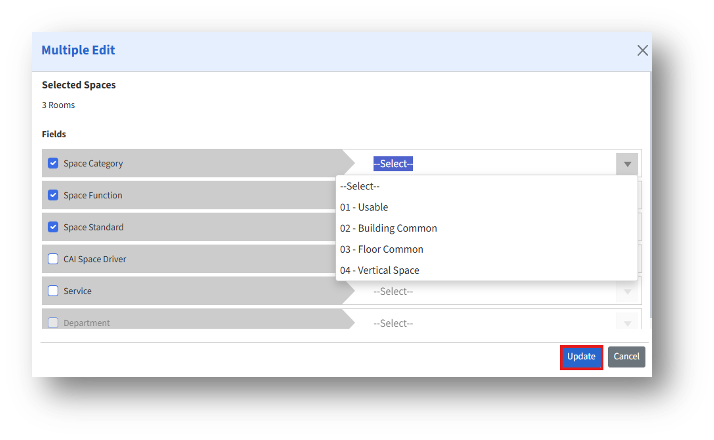Check the Service field checkbox
The image size is (714, 440).
point(53,291)
